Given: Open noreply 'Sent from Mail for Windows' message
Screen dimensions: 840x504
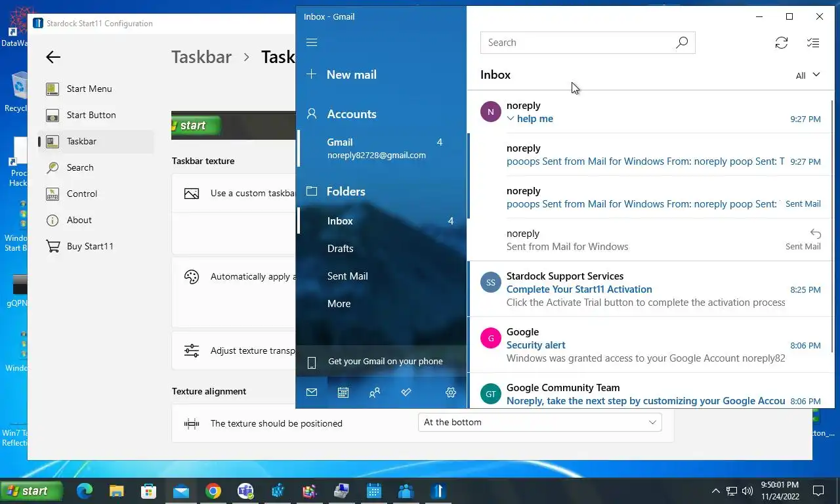Looking at the screenshot, I should (x=650, y=240).
